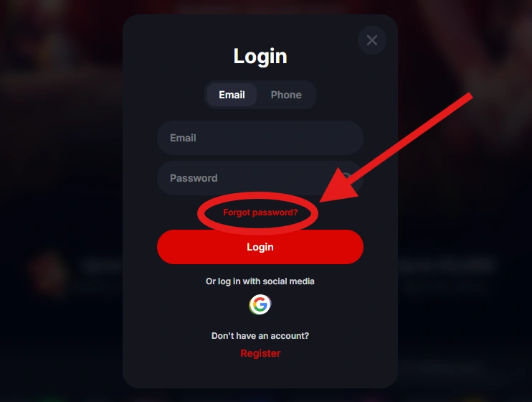Submit the form with the wide red button

pos(260,247)
